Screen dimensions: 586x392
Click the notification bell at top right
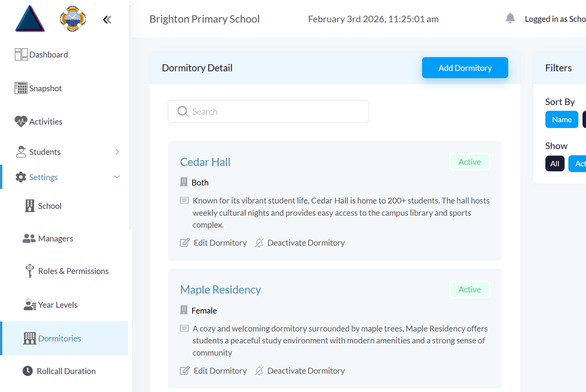point(510,18)
